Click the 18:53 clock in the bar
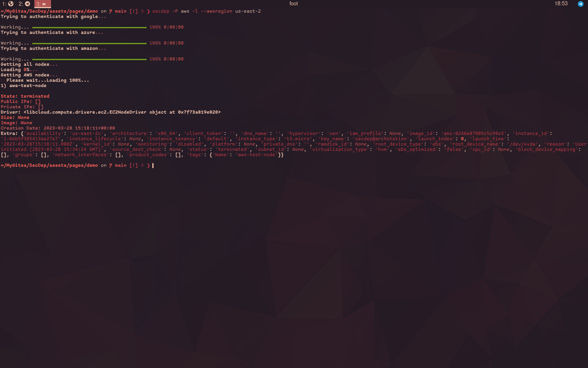 pos(561,4)
